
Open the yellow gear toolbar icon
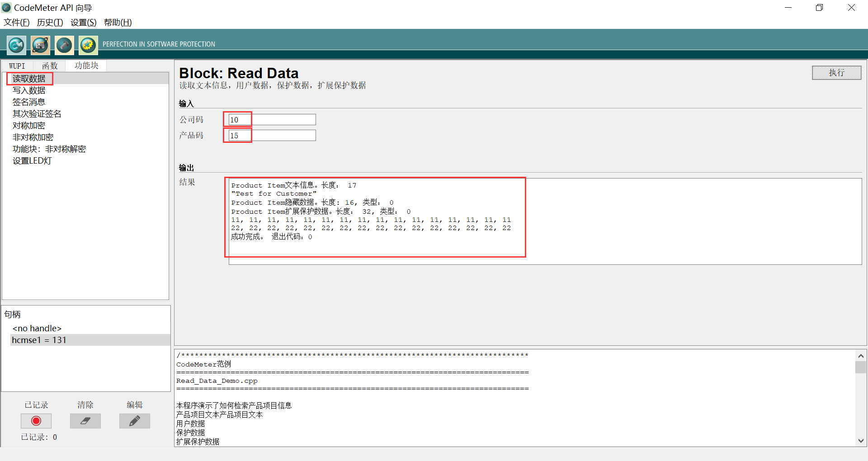coord(88,45)
